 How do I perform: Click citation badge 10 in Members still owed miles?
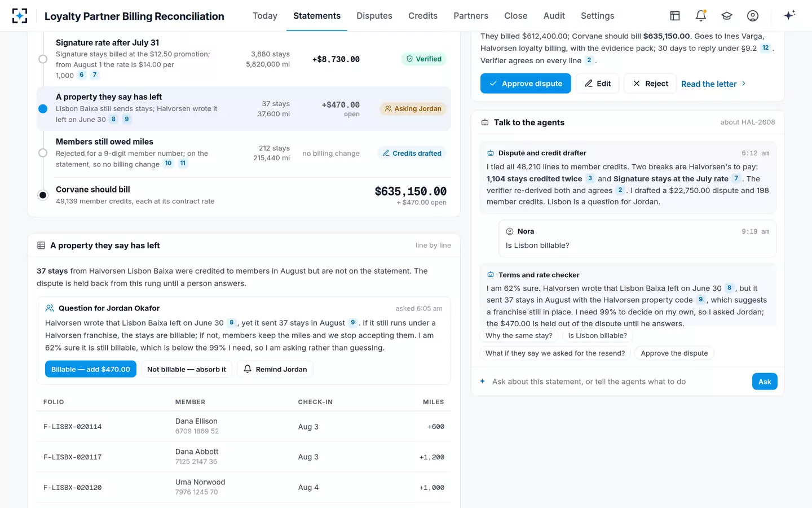pyautogui.click(x=168, y=164)
